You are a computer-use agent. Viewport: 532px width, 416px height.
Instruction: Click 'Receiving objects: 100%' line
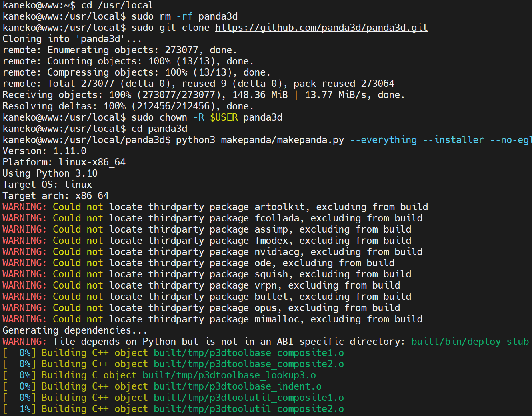[204, 95]
